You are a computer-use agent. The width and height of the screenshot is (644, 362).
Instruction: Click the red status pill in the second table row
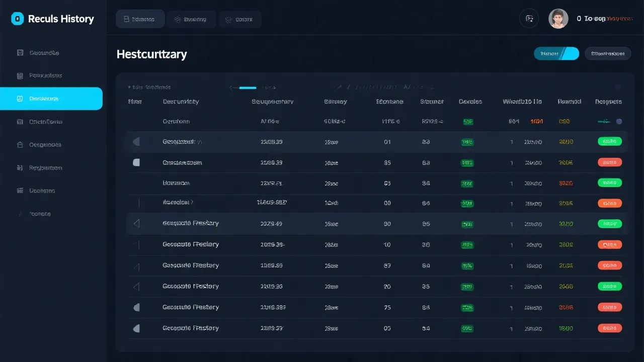(x=609, y=162)
